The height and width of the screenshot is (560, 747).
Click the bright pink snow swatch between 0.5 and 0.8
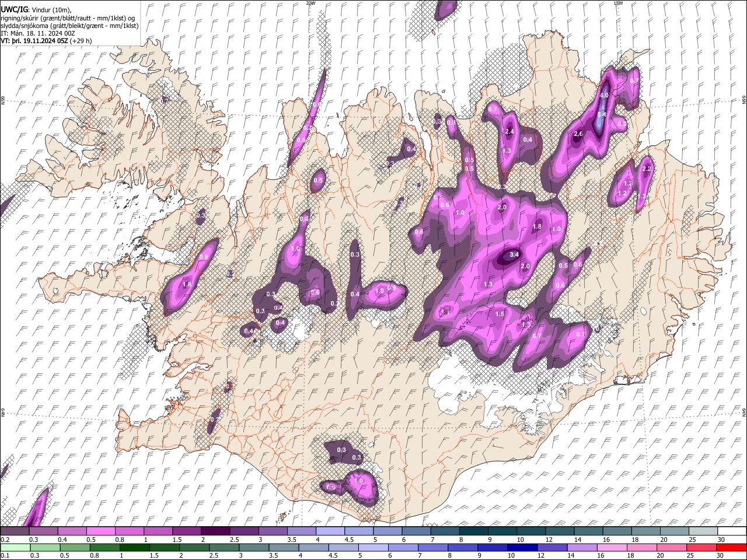coord(100,531)
